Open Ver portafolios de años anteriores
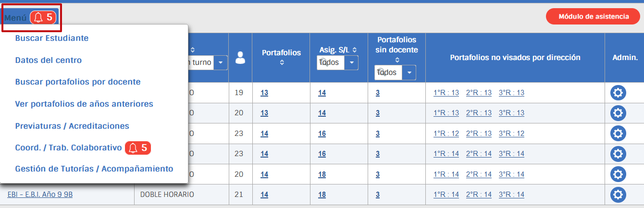The width and height of the screenshot is (644, 208). pyautogui.click(x=84, y=104)
